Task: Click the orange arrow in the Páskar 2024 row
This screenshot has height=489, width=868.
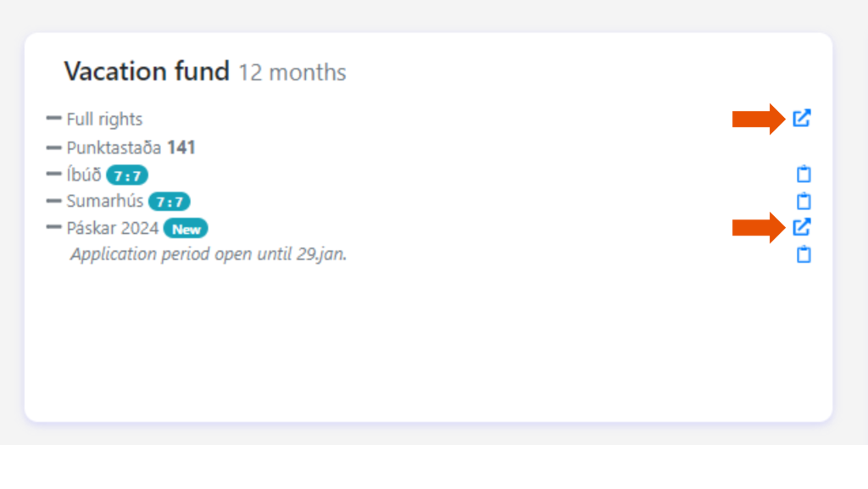Action: pyautogui.click(x=759, y=227)
